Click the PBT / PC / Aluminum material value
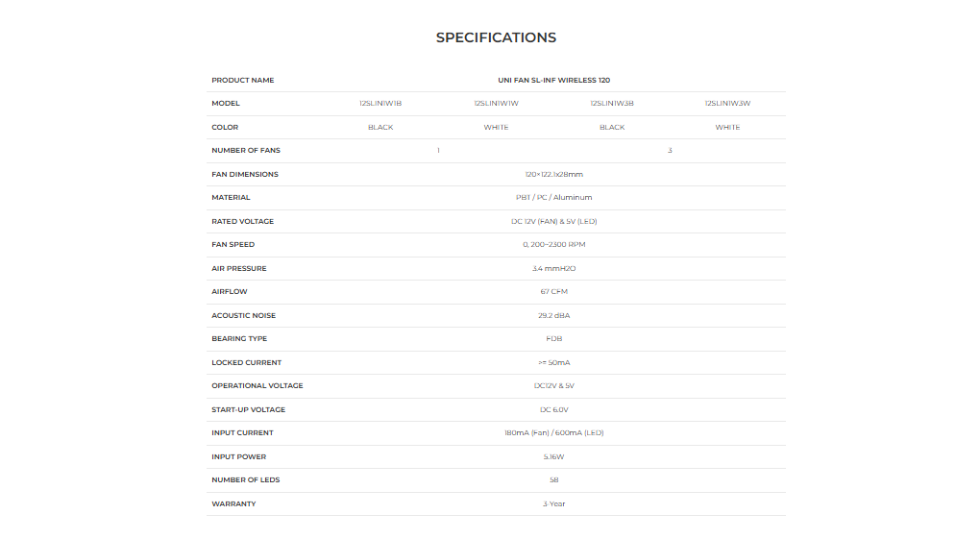980x539 pixels. click(553, 198)
